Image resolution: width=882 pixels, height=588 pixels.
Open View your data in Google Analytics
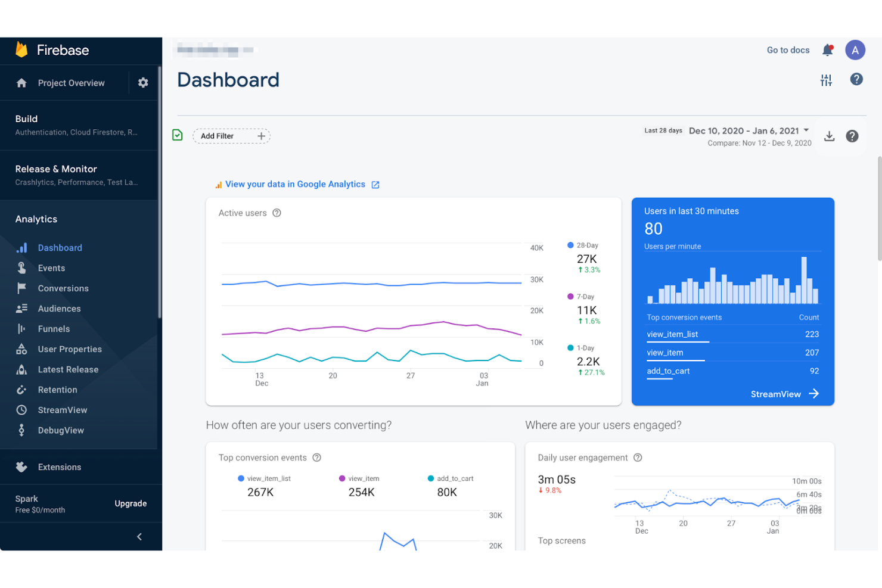click(296, 184)
